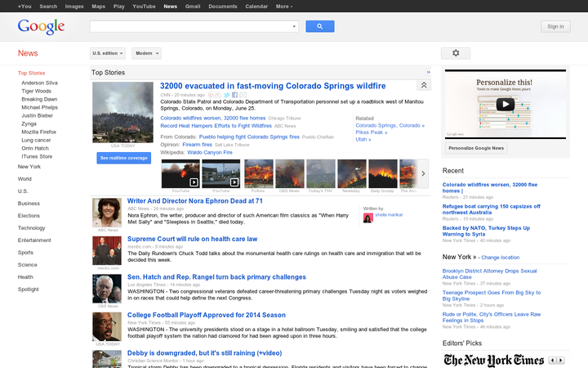Screen dimensions: 588x368
Task: Open Calendar in the top bar
Action: click(256, 7)
